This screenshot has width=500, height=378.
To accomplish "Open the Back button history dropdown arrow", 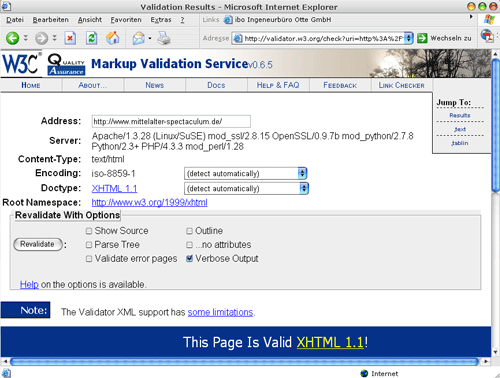I will point(26,38).
